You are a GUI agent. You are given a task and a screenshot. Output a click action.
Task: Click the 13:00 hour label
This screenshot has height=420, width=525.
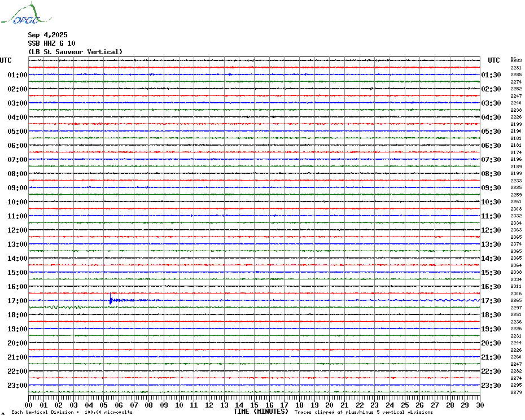[17, 244]
